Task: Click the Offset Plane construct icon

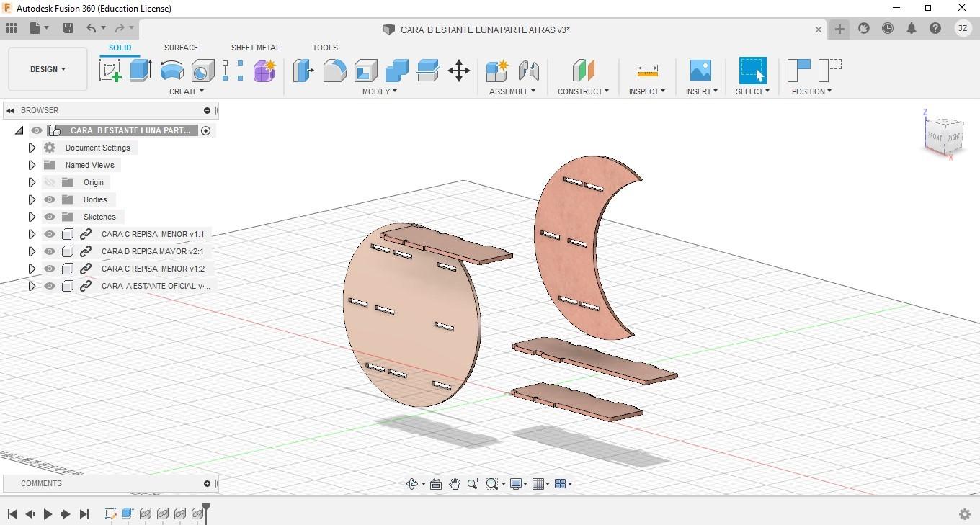Action: click(583, 71)
